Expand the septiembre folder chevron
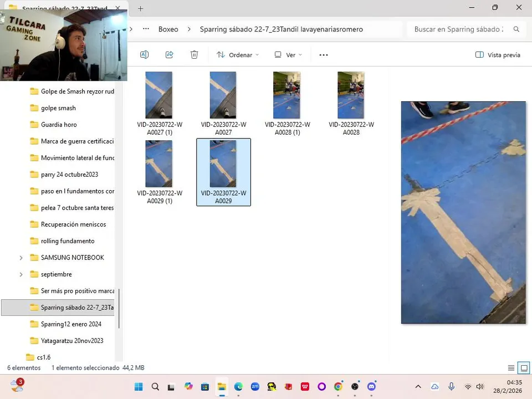The width and height of the screenshot is (532, 399). (21, 274)
